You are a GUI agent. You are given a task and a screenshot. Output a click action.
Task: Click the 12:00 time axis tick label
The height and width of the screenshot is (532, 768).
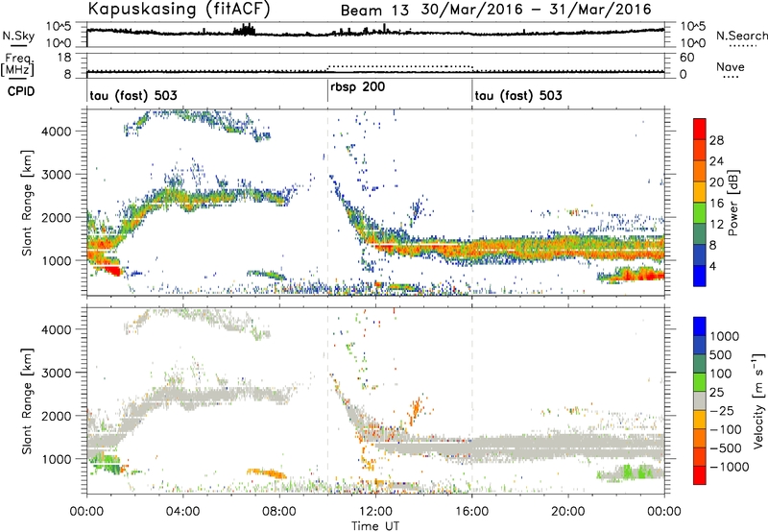[375, 512]
